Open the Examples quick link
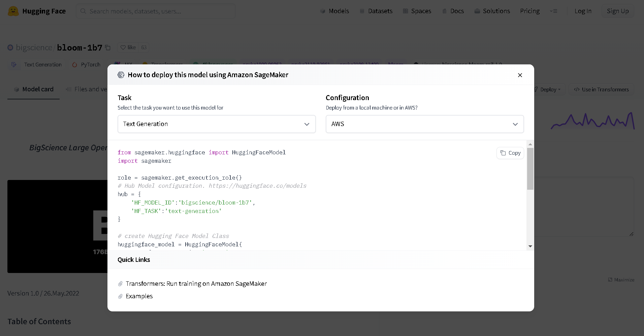The image size is (644, 336). (x=139, y=296)
